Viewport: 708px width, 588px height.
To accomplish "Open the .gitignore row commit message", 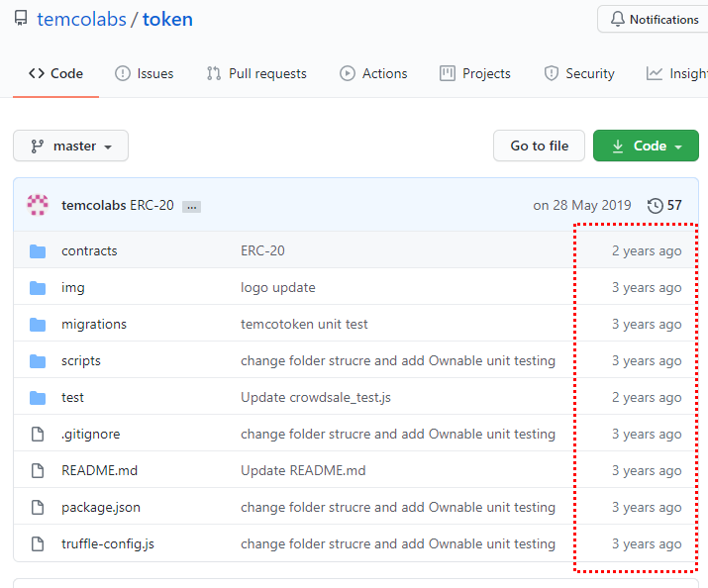I will pyautogui.click(x=398, y=435).
